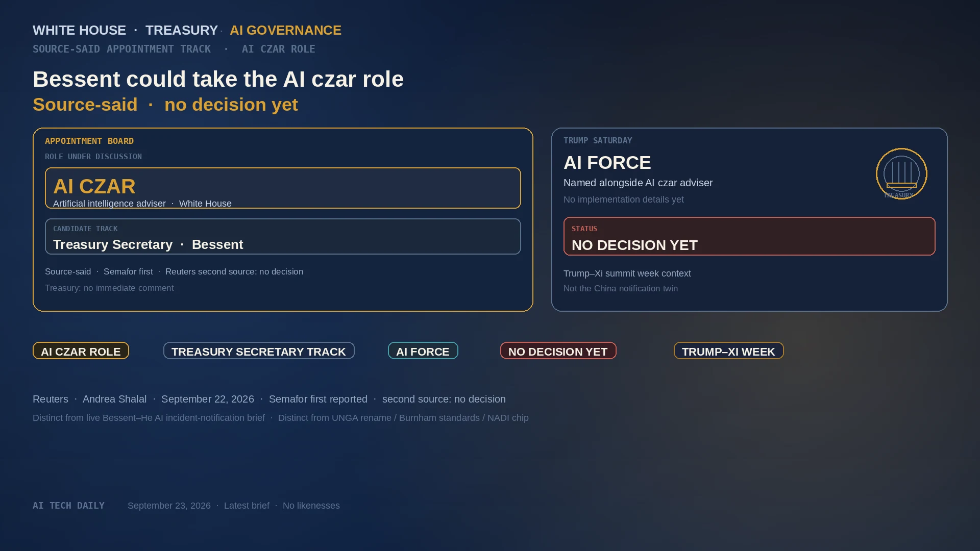Viewport: 980px width, 551px height.
Task: Click the 'Source-said · Semafor first' line
Action: click(174, 271)
